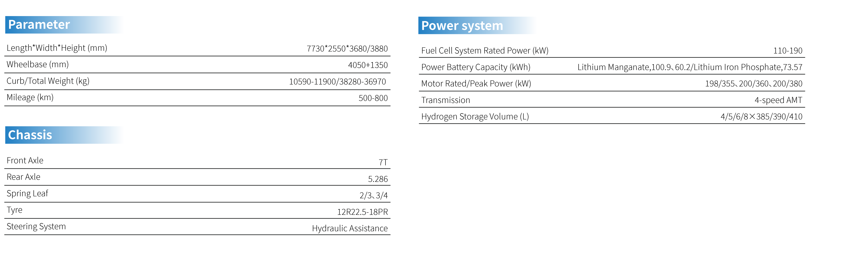Click the Tyre label
868x267 pixels.
point(14,210)
